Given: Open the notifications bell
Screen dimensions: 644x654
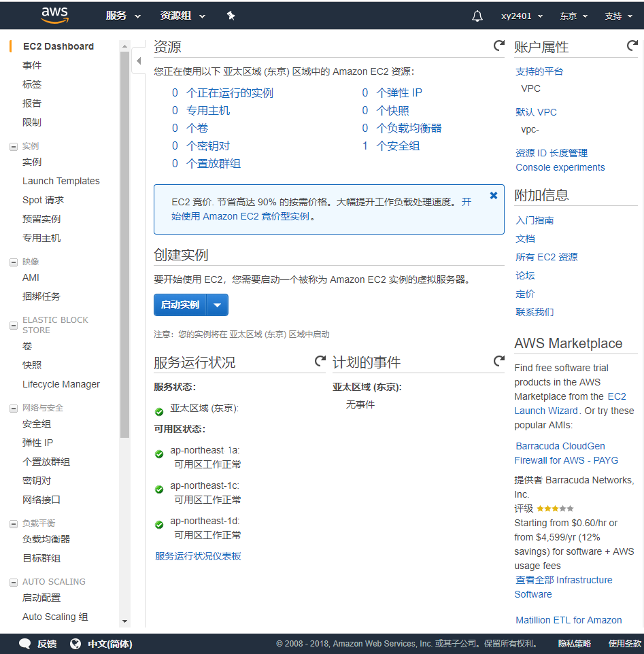Looking at the screenshot, I should coord(477,16).
